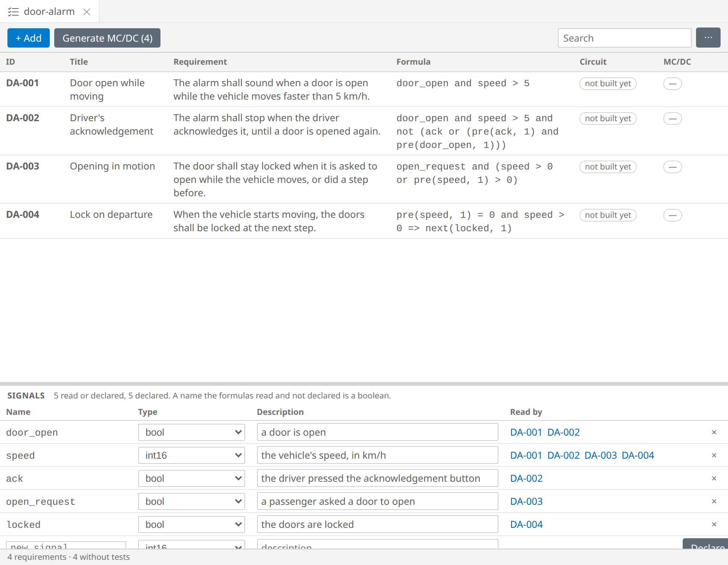728x565 pixels.
Task: Click the MC/DC dash badge for DA-003
Action: pyautogui.click(x=672, y=167)
